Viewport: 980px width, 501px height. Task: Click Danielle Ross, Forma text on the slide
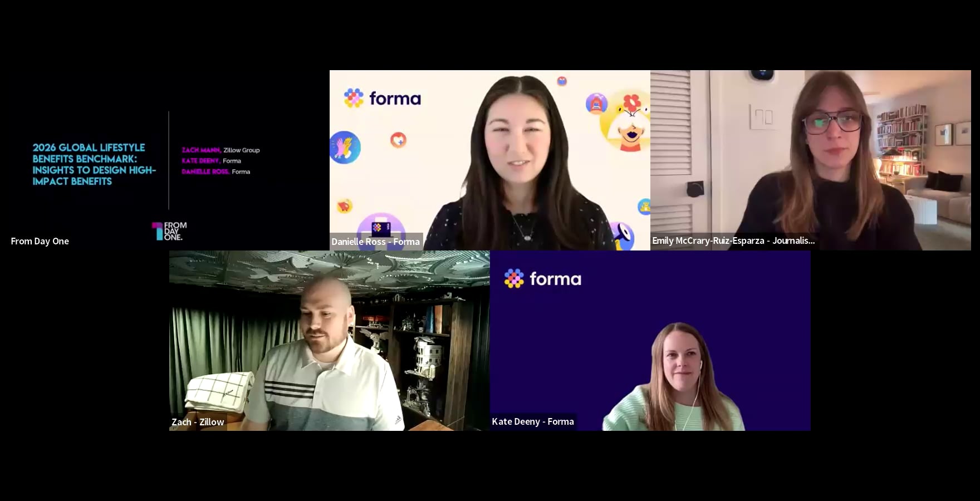coord(216,171)
